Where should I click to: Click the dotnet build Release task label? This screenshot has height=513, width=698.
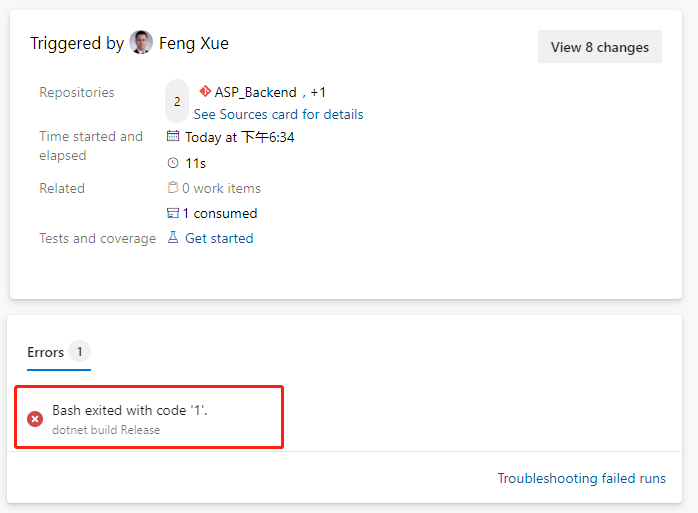tap(106, 430)
